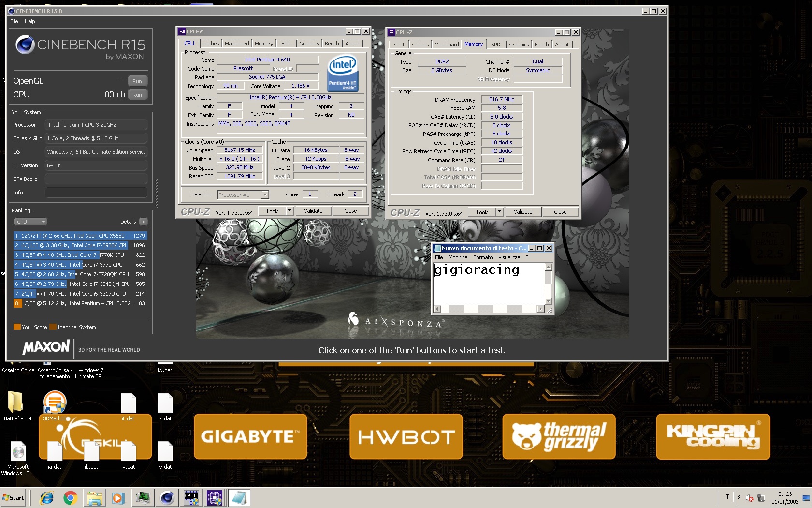Open Graphics tab in right CPU-Z window
Screen dimensions: 812x508
[x=519, y=45]
